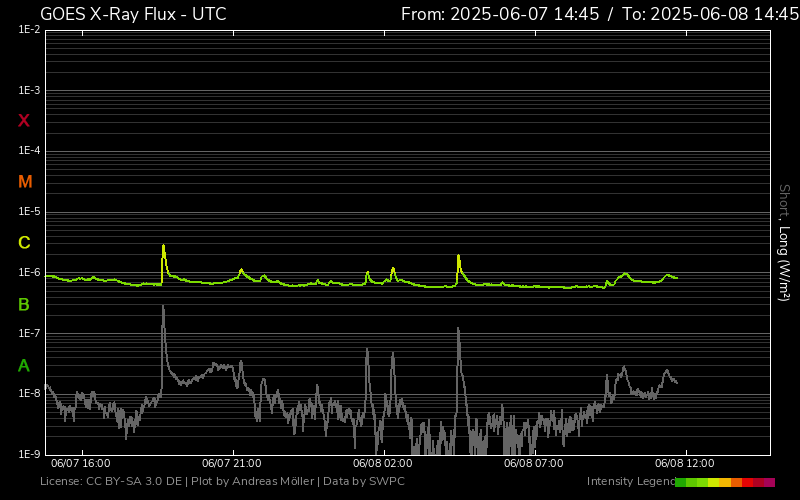The image size is (800, 500).
Task: Click the A flare class label
Action: click(24, 365)
